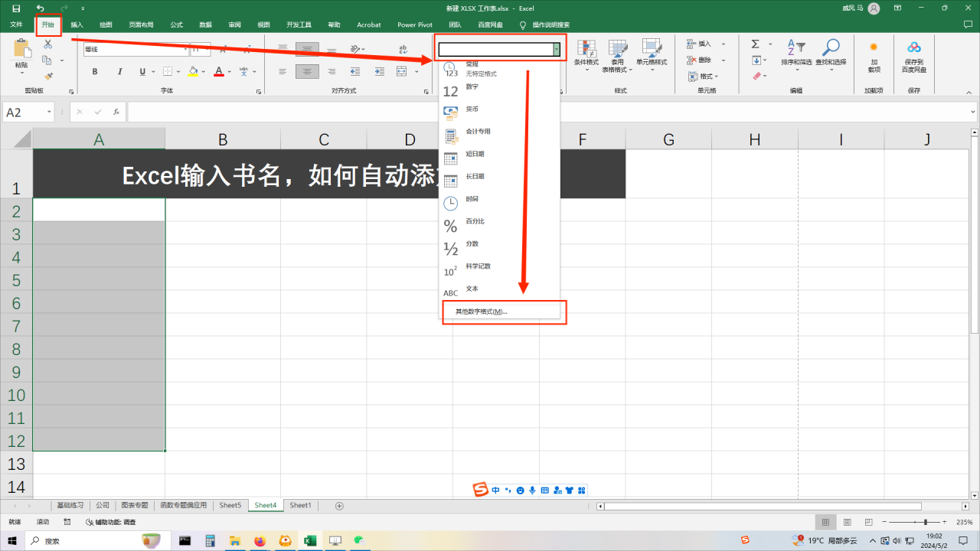Toggle center horizontal alignment

click(307, 72)
